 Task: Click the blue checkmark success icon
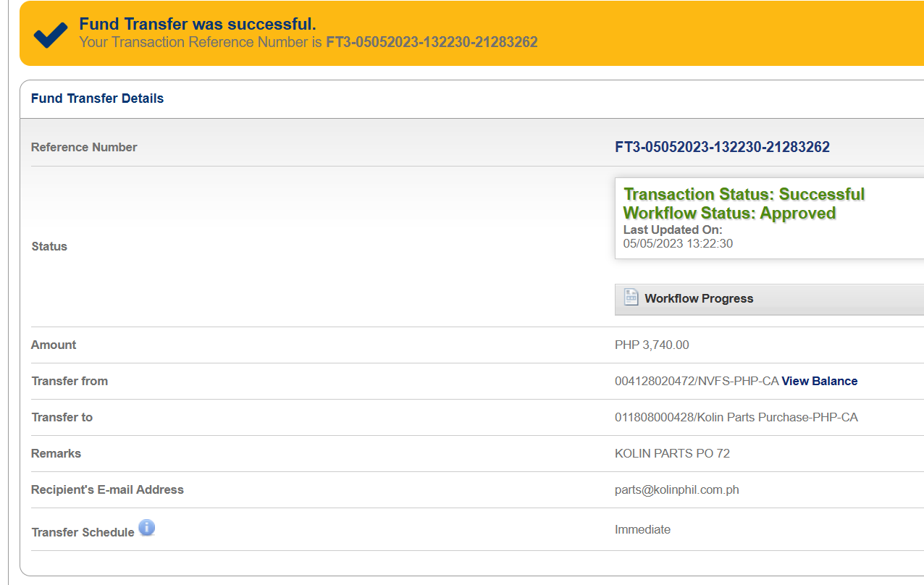click(51, 34)
